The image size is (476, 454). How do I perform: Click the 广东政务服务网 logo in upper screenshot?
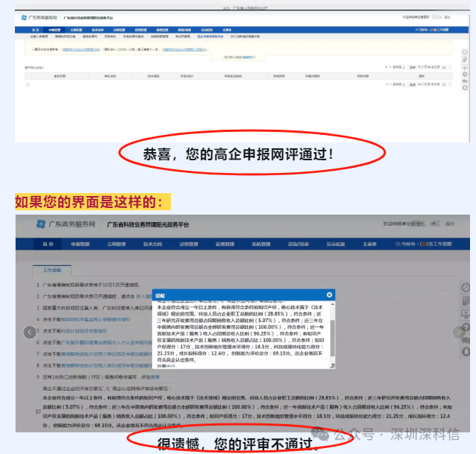tap(39, 18)
